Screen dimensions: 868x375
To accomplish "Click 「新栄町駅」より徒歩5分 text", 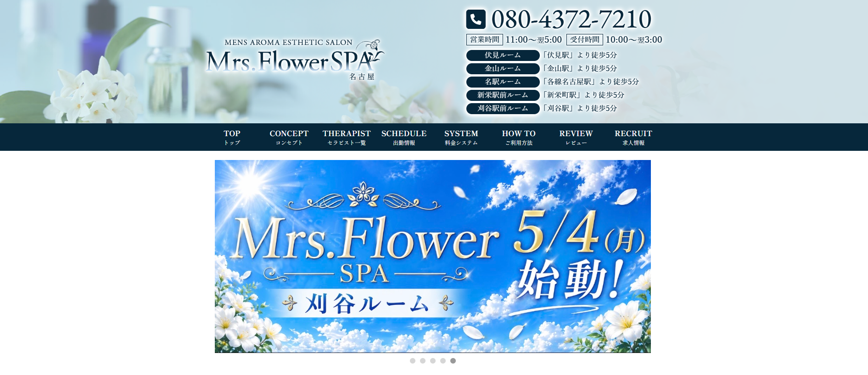I will point(582,95).
